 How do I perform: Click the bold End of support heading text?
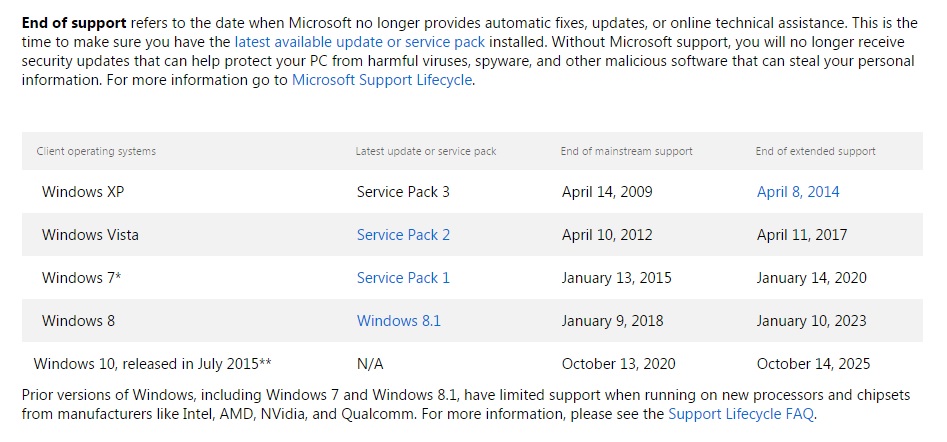pos(74,24)
